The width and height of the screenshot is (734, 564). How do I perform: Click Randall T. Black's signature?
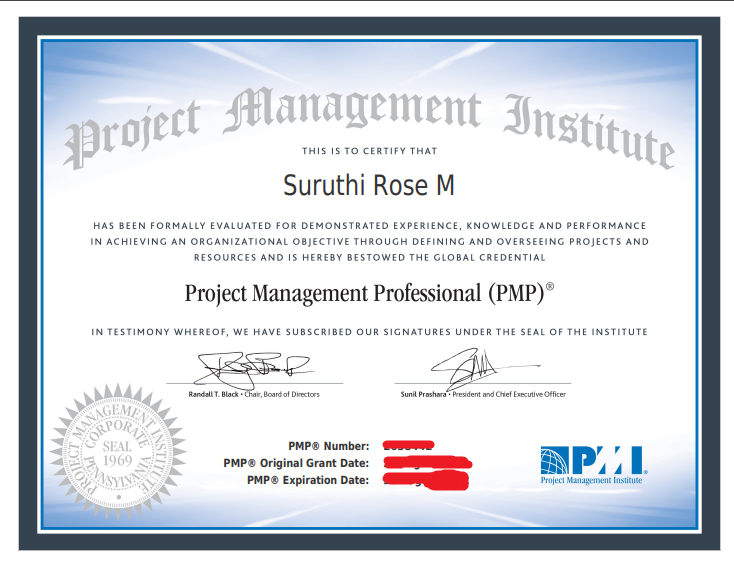point(253,370)
